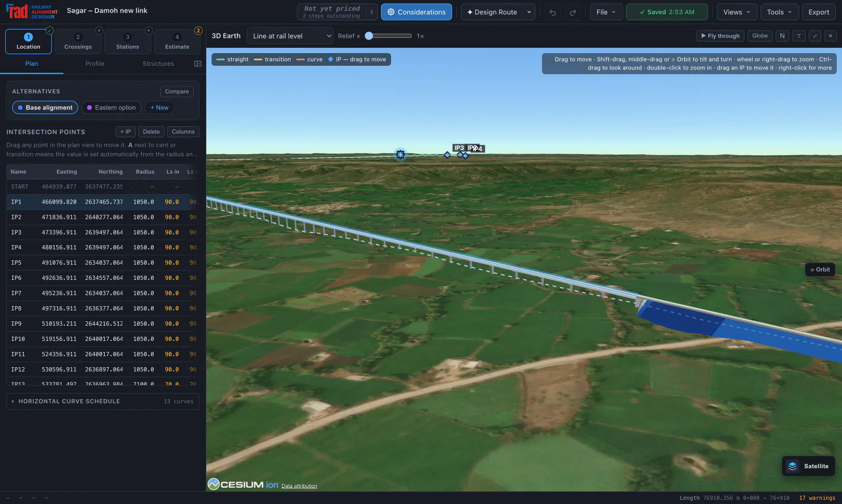This screenshot has height=504, width=842.
Task: Add a new alternative with + New
Action: click(x=159, y=107)
